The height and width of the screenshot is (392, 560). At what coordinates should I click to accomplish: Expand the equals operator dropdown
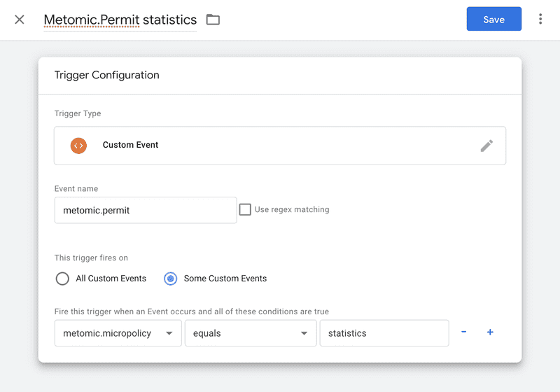[250, 333]
